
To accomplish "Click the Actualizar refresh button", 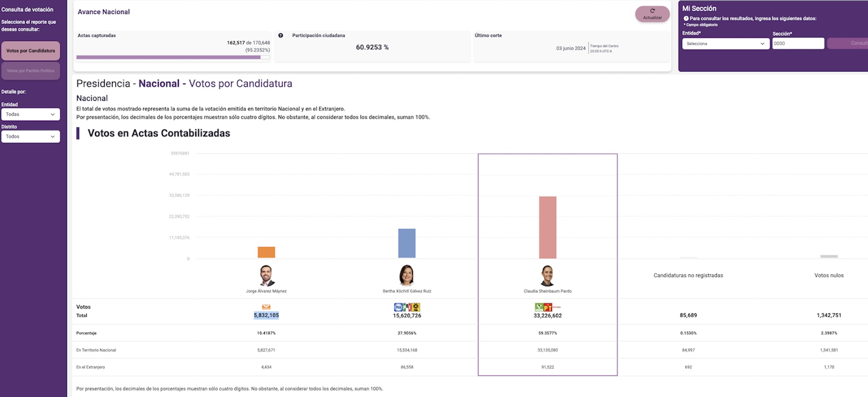I will (x=652, y=14).
